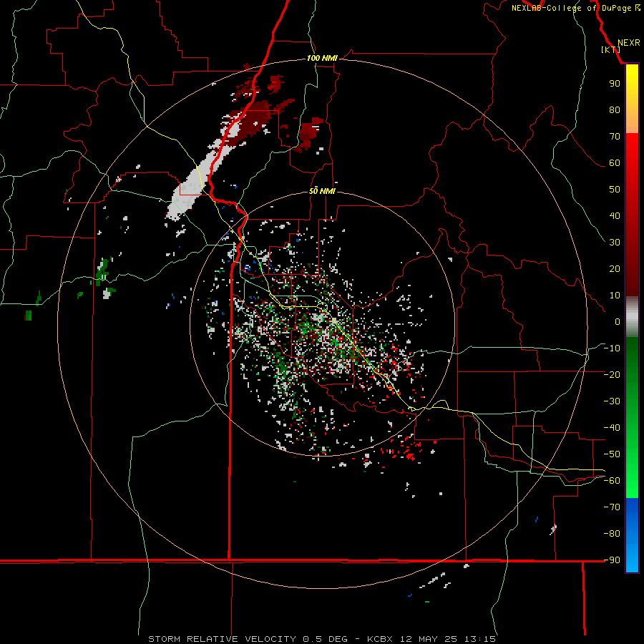The width and height of the screenshot is (644, 644).
Task: Click the "KCBX" radar site identifier
Action: coord(379,639)
